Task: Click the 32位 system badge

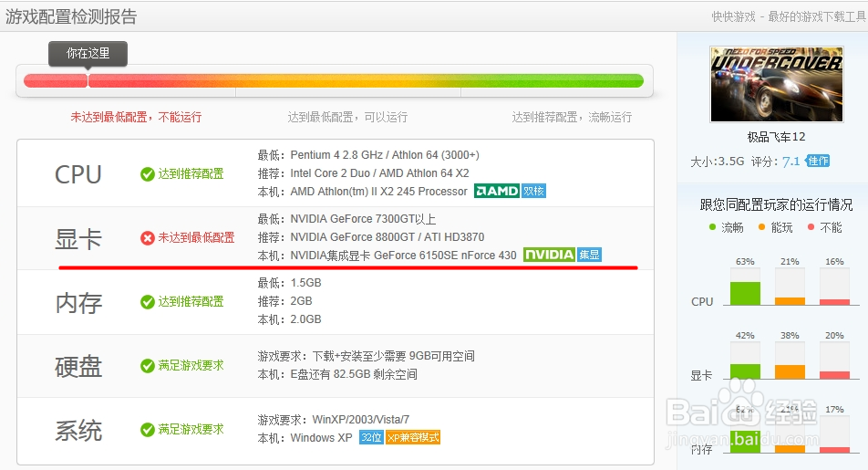Action: (371, 437)
